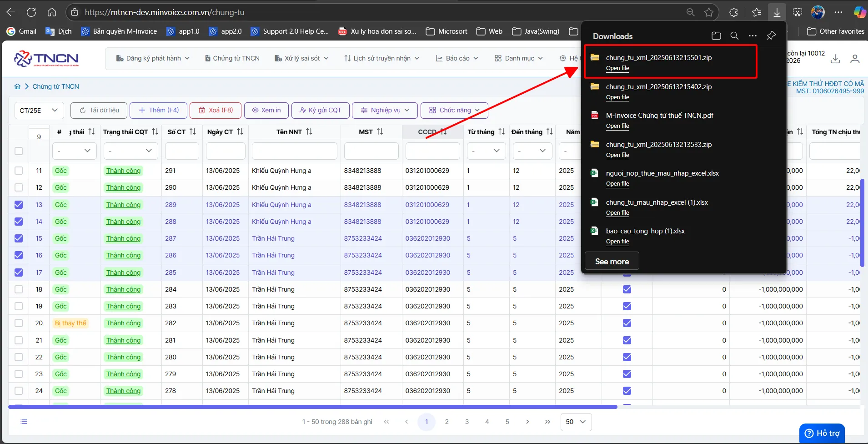Open the Báo cáo menu
The width and height of the screenshot is (868, 444).
(457, 58)
